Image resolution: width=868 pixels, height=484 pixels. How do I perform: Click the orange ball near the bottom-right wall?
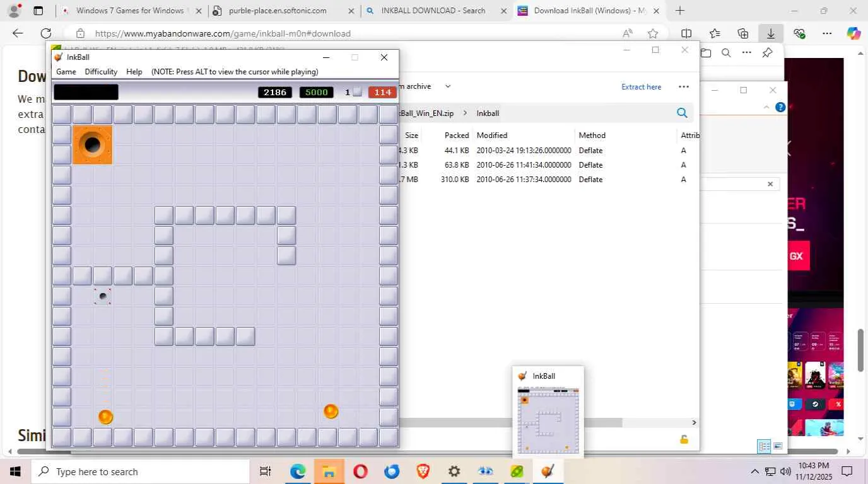pyautogui.click(x=331, y=412)
